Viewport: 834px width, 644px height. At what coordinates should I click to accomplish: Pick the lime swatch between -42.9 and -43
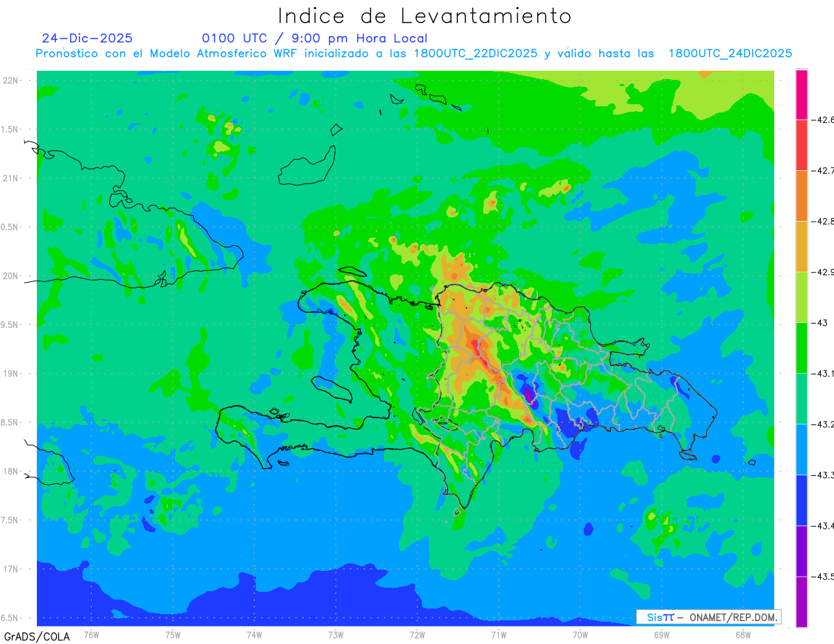pyautogui.click(x=801, y=297)
